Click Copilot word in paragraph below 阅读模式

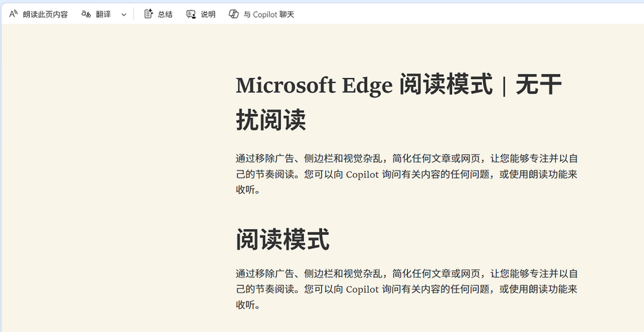pyautogui.click(x=362, y=290)
